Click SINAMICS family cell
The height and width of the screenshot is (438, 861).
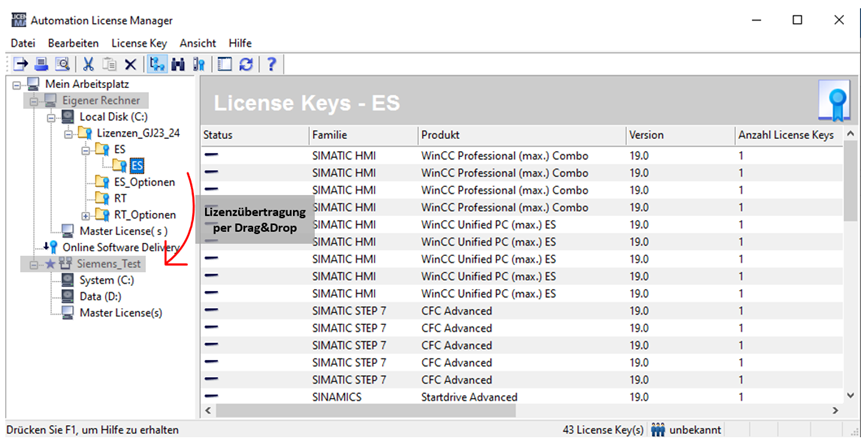(x=337, y=397)
